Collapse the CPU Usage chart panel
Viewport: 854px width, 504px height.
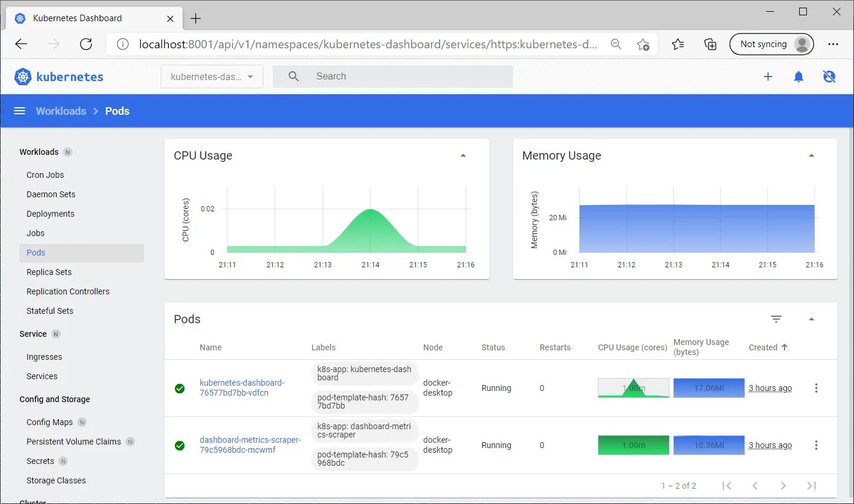pyautogui.click(x=463, y=155)
